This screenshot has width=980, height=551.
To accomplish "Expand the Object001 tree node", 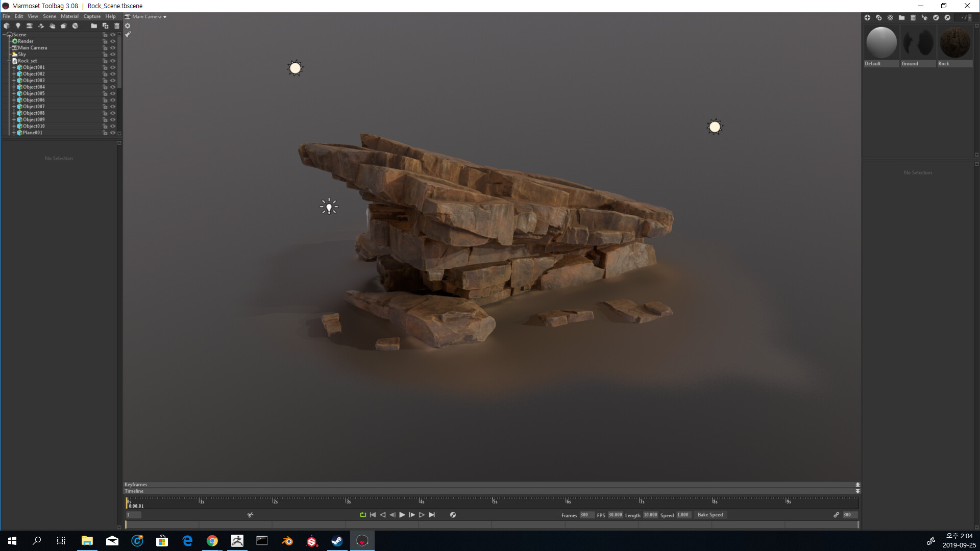I will tap(14, 67).
